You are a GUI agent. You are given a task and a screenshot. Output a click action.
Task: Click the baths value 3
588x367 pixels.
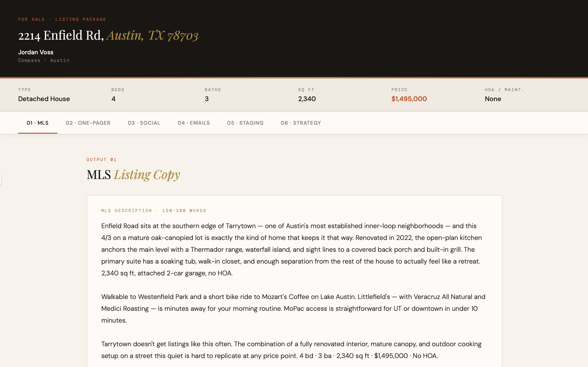coord(207,99)
